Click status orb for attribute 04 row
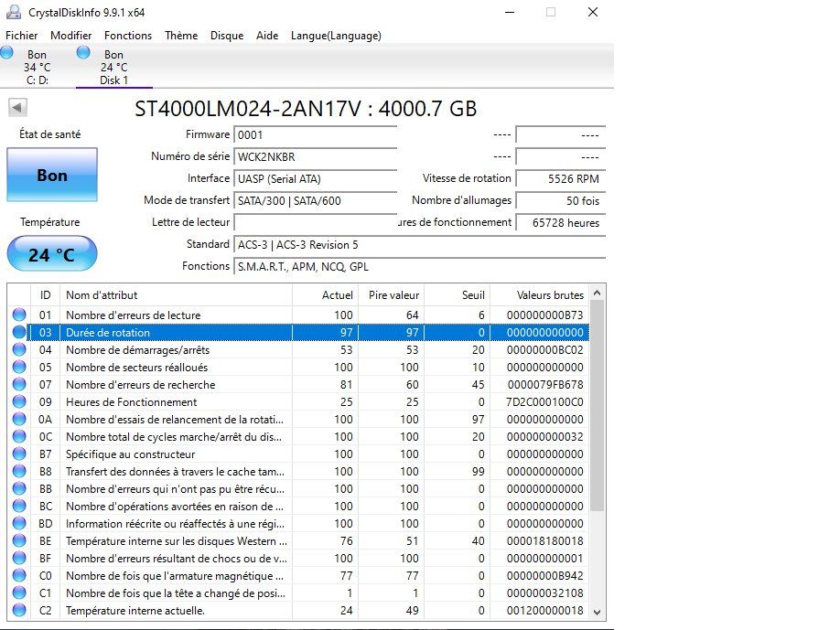 point(19,349)
